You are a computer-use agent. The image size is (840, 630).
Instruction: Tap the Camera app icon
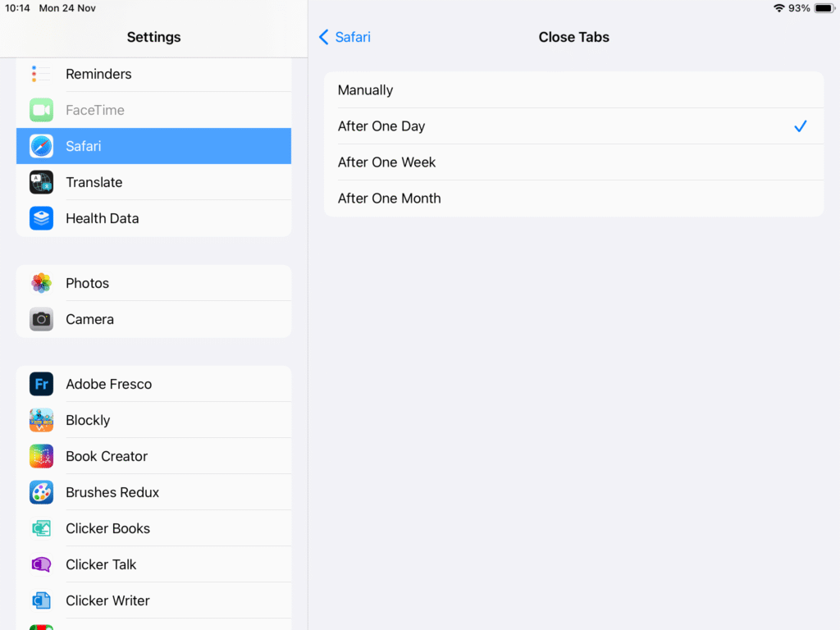41,319
